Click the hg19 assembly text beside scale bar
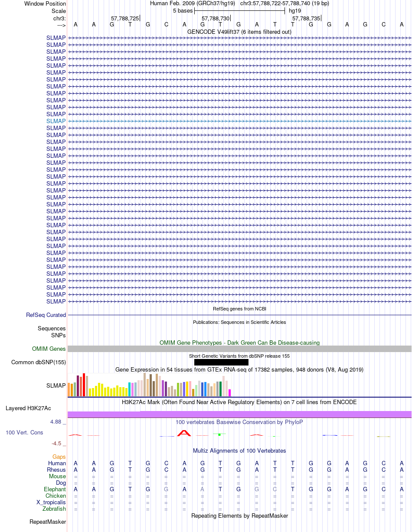 click(295, 11)
